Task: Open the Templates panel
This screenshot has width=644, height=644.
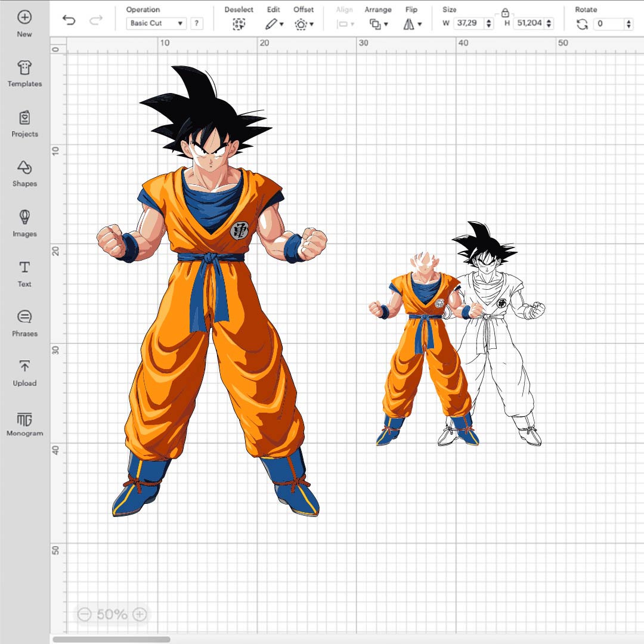Action: tap(24, 74)
